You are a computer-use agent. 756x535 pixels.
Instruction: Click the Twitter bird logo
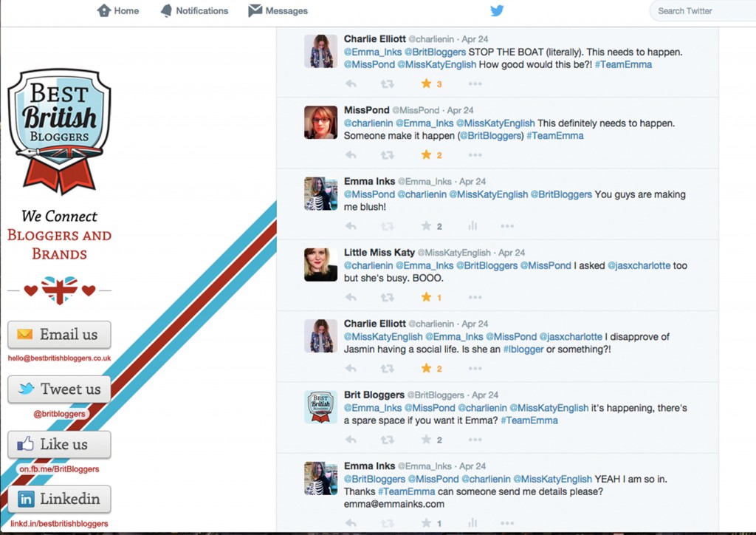coord(497,10)
